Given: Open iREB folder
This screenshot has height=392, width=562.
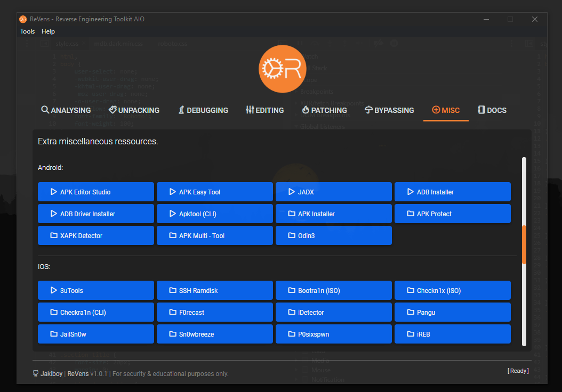Looking at the screenshot, I should (453, 334).
